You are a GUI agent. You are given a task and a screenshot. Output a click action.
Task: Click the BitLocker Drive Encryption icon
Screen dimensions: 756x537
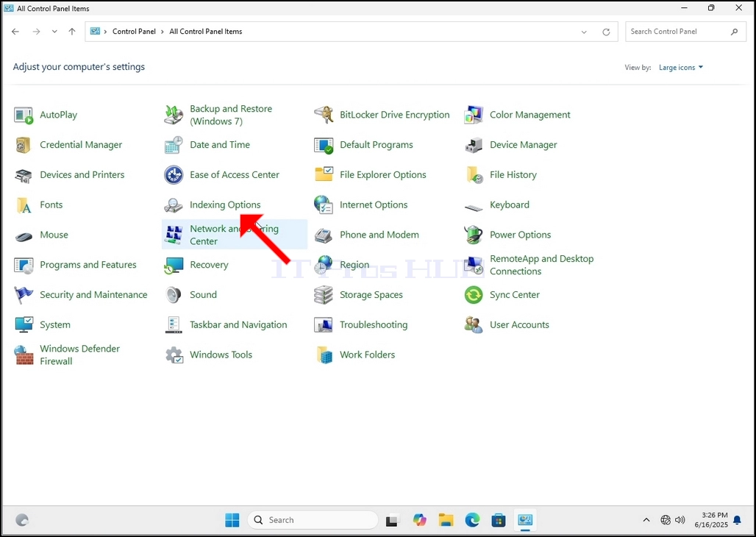pyautogui.click(x=324, y=115)
